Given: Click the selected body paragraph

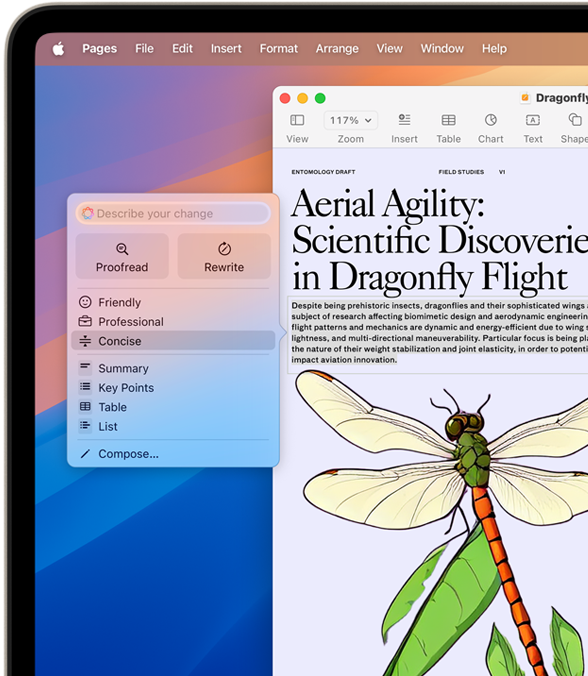Looking at the screenshot, I should (440, 332).
